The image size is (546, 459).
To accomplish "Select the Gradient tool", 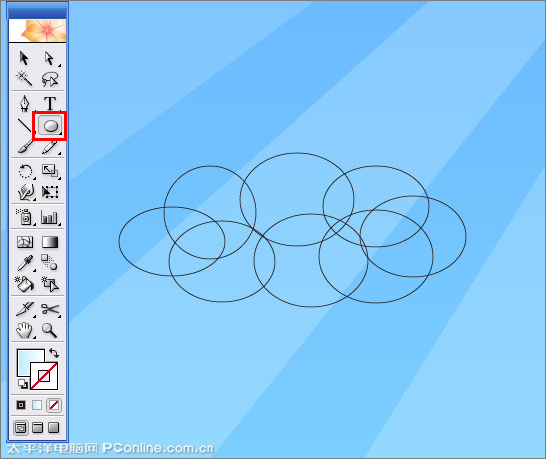I will coord(50,242).
